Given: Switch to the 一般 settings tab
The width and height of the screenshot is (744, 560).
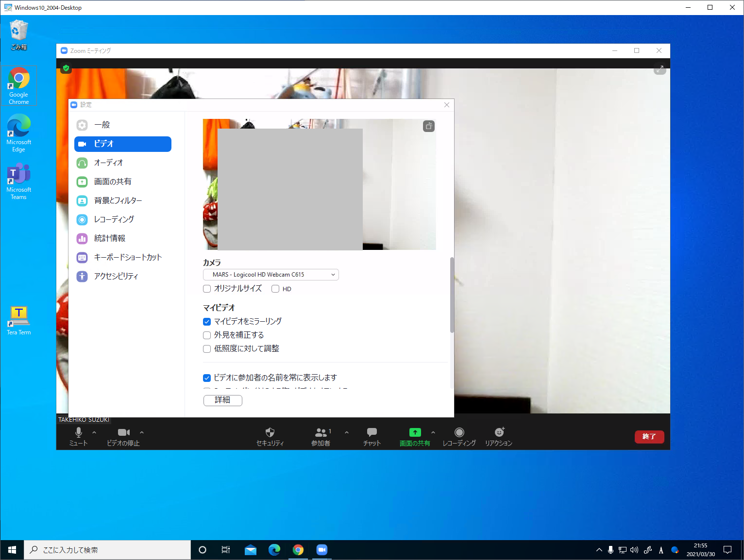Looking at the screenshot, I should 103,125.
